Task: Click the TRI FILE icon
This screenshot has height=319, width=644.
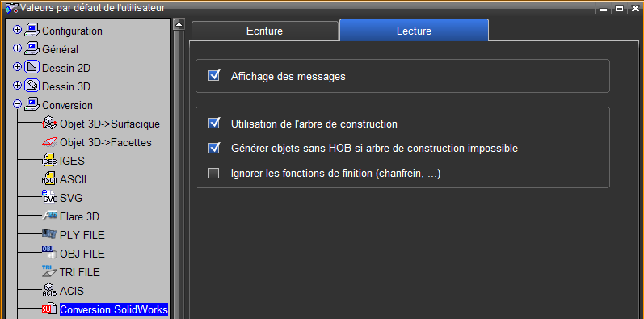Action: pos(49,272)
